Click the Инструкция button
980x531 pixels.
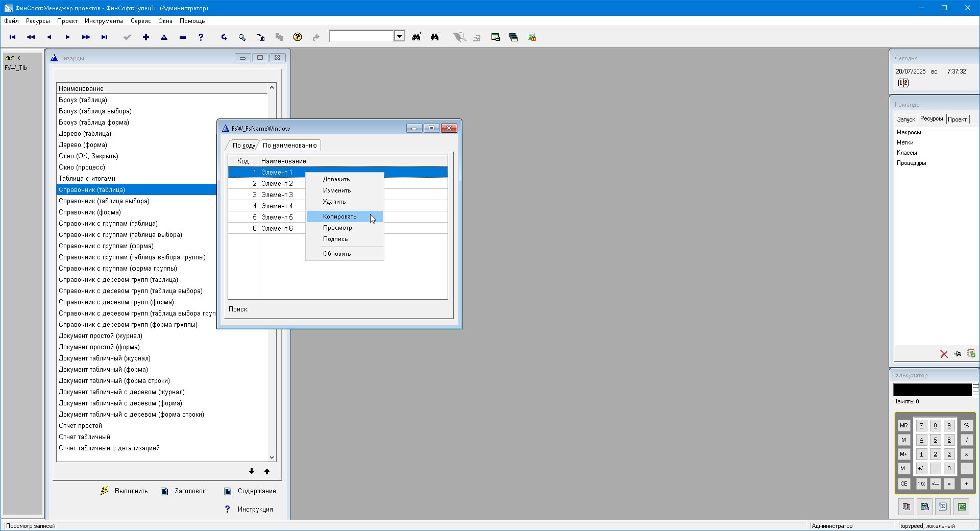point(249,509)
